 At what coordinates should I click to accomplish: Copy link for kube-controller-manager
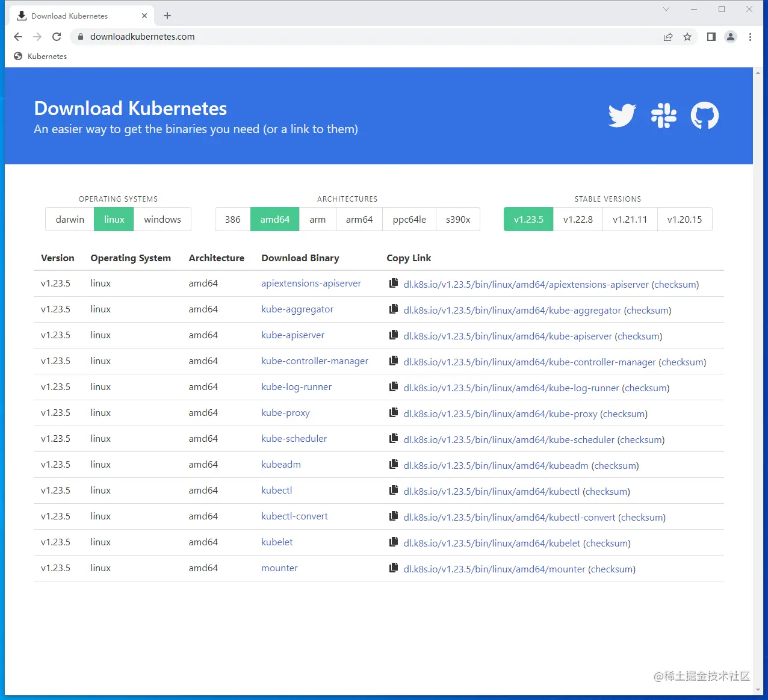click(394, 361)
